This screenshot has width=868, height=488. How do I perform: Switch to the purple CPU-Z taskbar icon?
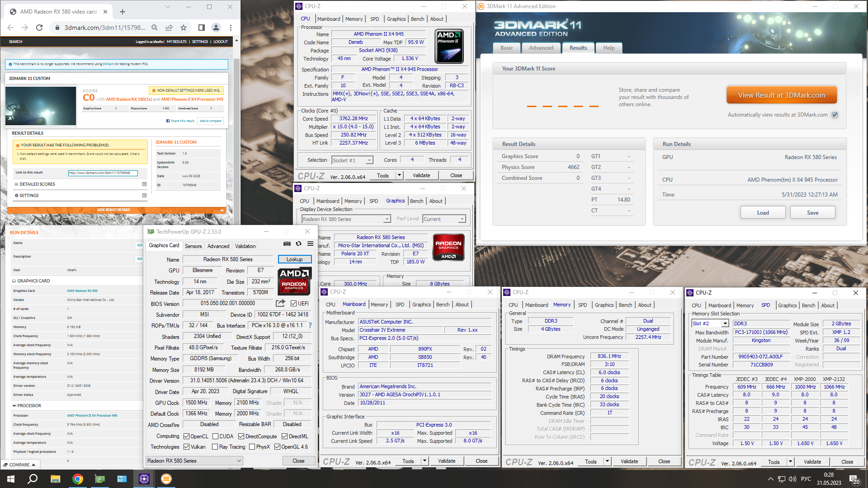144,479
